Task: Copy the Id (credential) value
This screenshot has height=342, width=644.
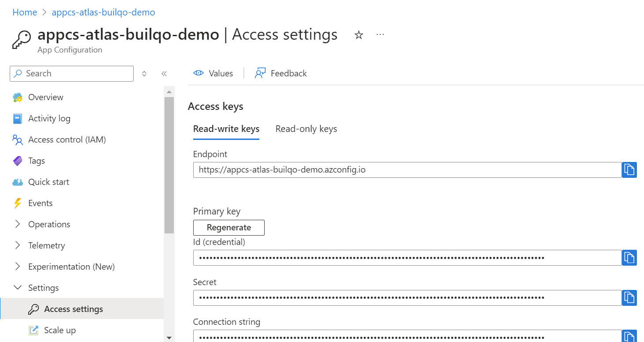Action: [629, 258]
